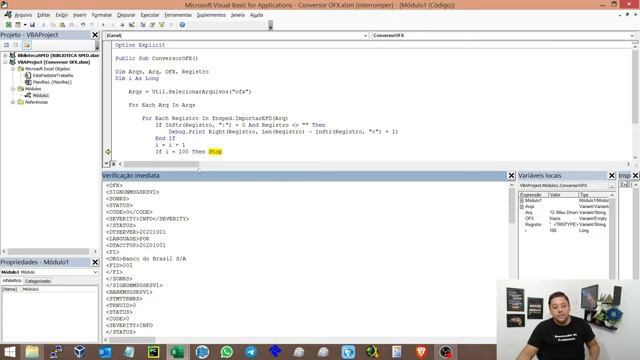
Task: Click OFX row in Variáveis locais
Action: (x=564, y=219)
